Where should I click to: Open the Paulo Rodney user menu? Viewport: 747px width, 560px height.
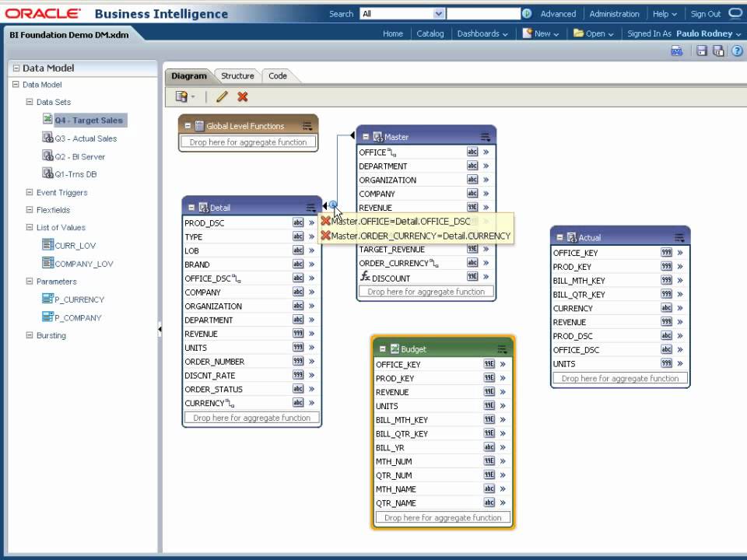pos(708,33)
